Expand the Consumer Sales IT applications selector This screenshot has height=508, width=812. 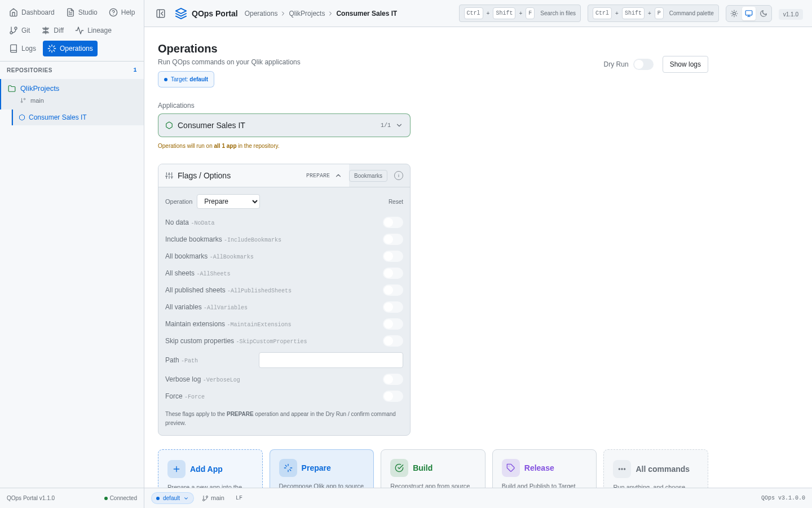284,125
